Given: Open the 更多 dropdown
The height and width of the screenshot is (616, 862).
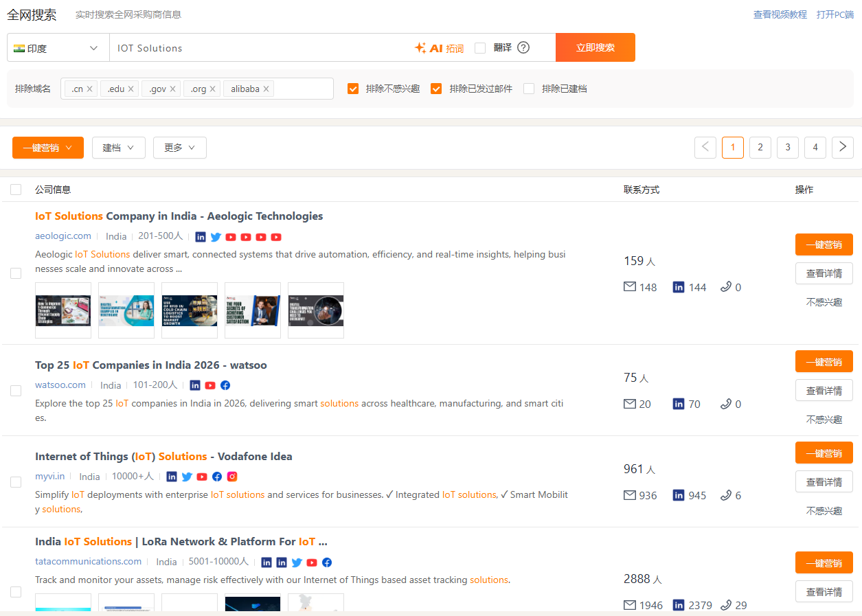Looking at the screenshot, I should [180, 148].
